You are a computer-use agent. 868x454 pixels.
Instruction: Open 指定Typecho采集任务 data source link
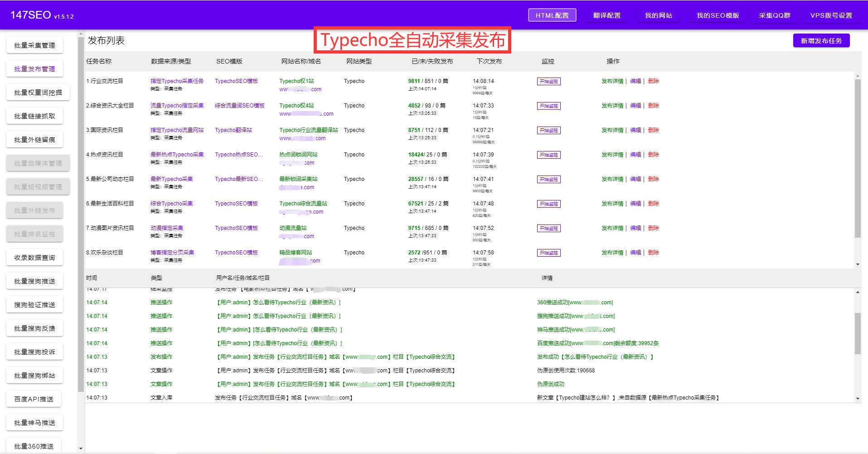177,81
